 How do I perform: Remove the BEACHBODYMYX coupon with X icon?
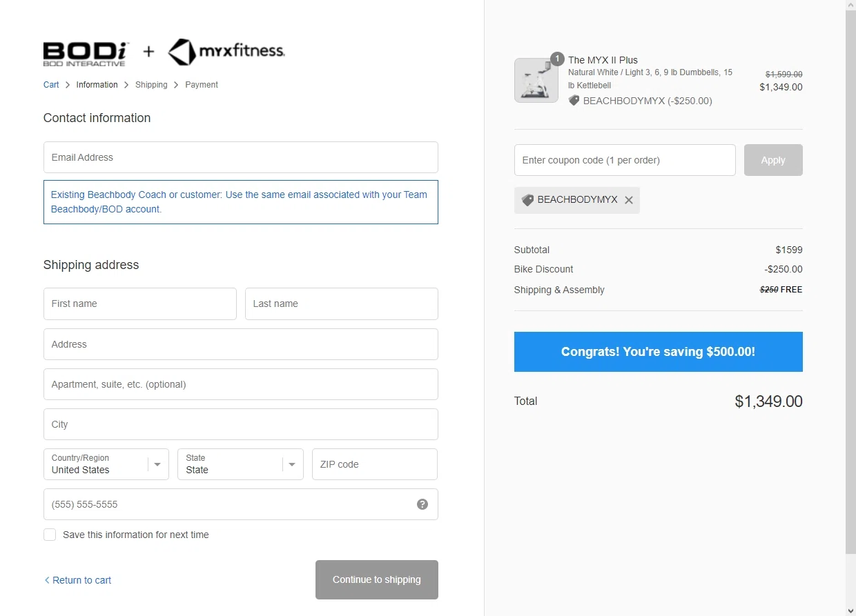[x=629, y=200]
